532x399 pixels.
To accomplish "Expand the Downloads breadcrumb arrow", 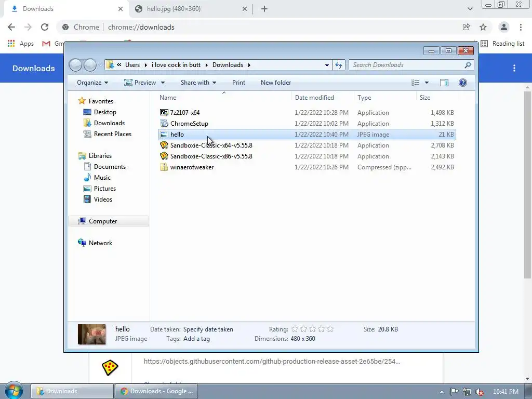I will 249,65.
